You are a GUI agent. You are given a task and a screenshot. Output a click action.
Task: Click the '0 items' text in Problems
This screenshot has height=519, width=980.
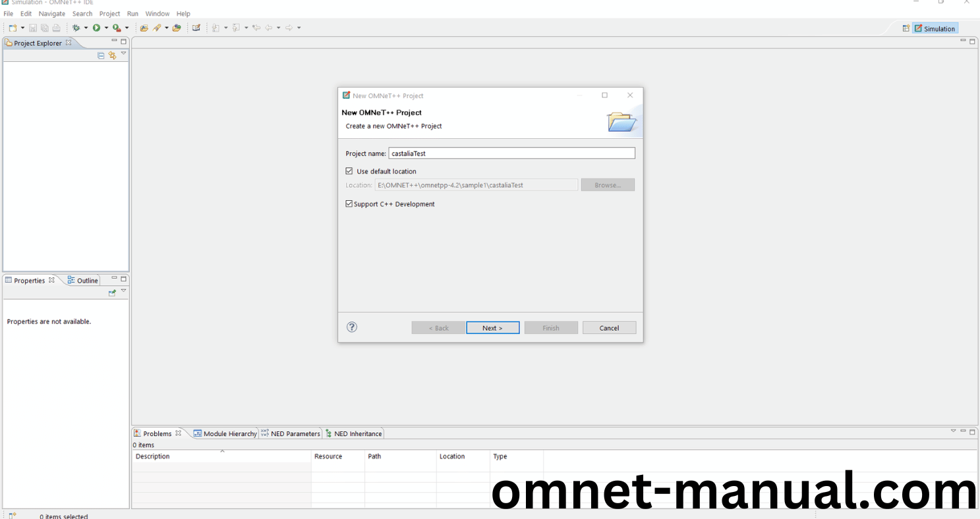point(144,445)
